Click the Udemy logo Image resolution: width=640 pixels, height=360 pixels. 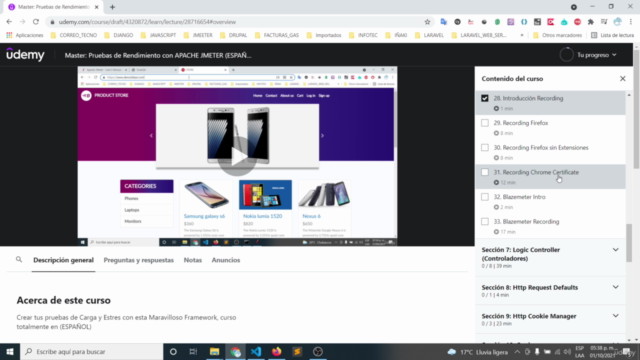[25, 55]
